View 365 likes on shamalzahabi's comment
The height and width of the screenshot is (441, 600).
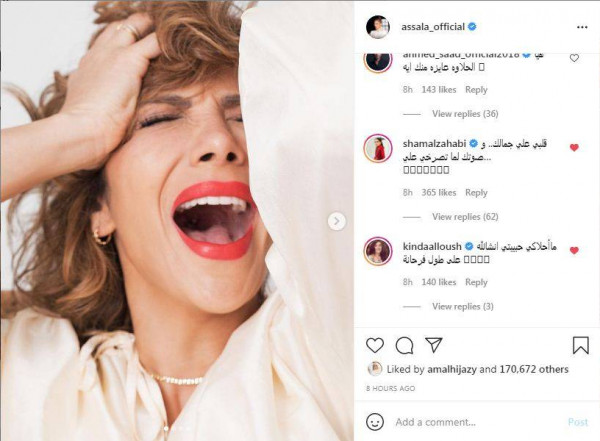[439, 193]
